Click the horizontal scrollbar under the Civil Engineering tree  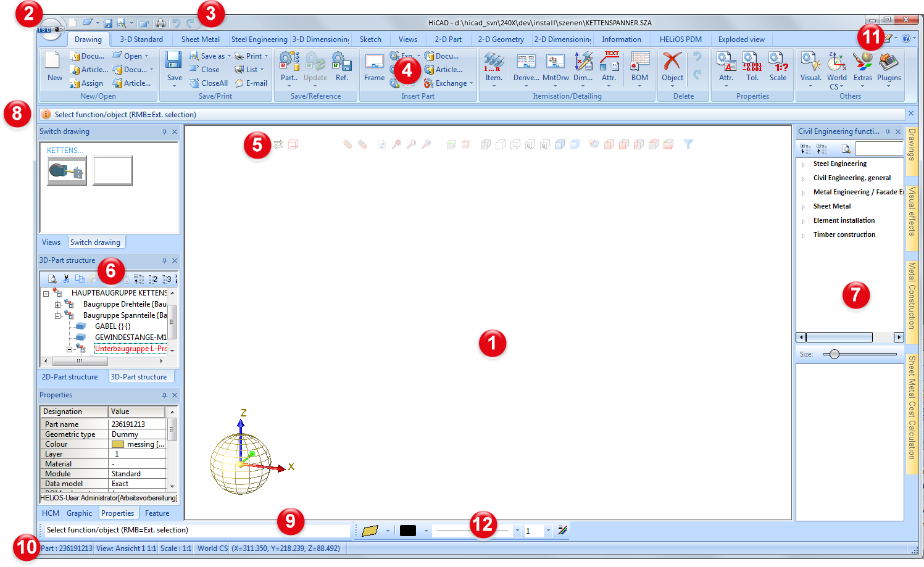[x=850, y=337]
